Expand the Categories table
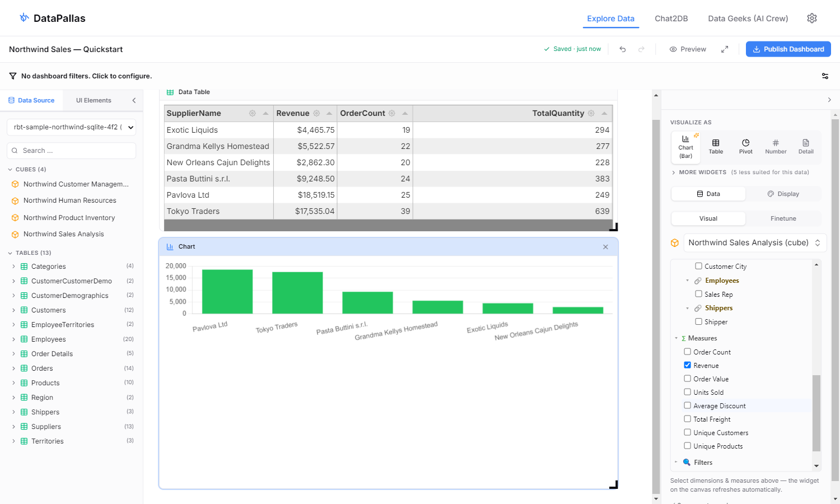Screen dimensions: 840x504 pyautogui.click(x=13, y=267)
